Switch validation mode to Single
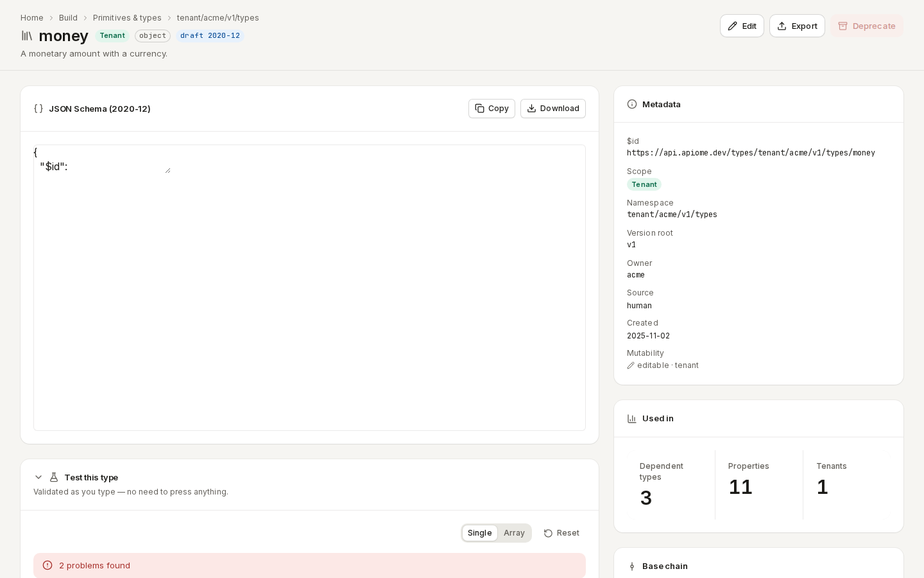Viewport: 924px width, 578px height. coord(479,533)
